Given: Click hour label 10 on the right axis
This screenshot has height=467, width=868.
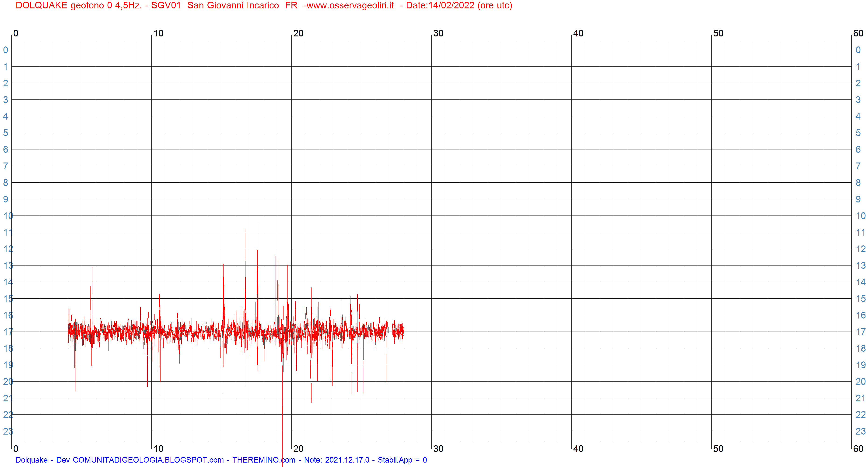Looking at the screenshot, I should [x=861, y=216].
